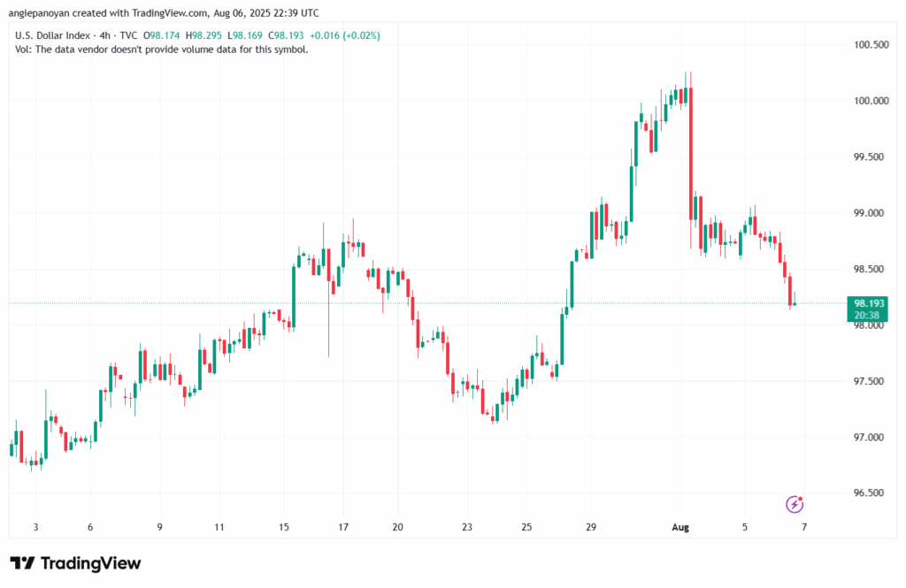Select the Aug marker on time axis

point(680,527)
